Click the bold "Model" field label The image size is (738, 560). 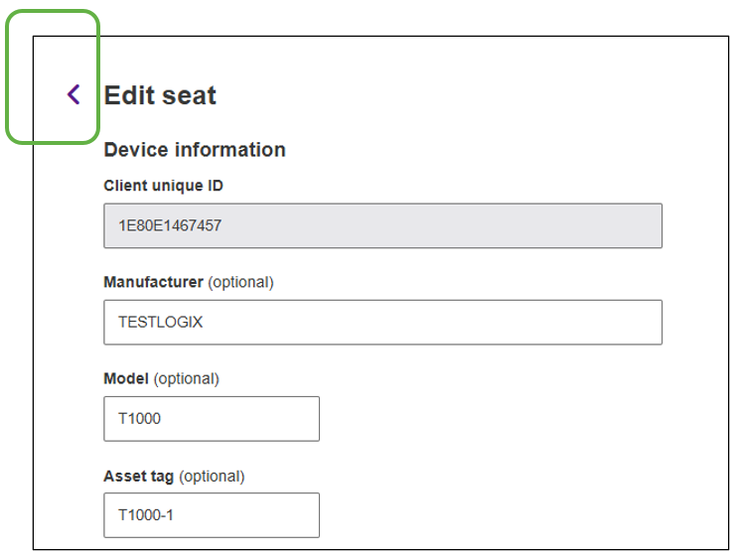[126, 378]
